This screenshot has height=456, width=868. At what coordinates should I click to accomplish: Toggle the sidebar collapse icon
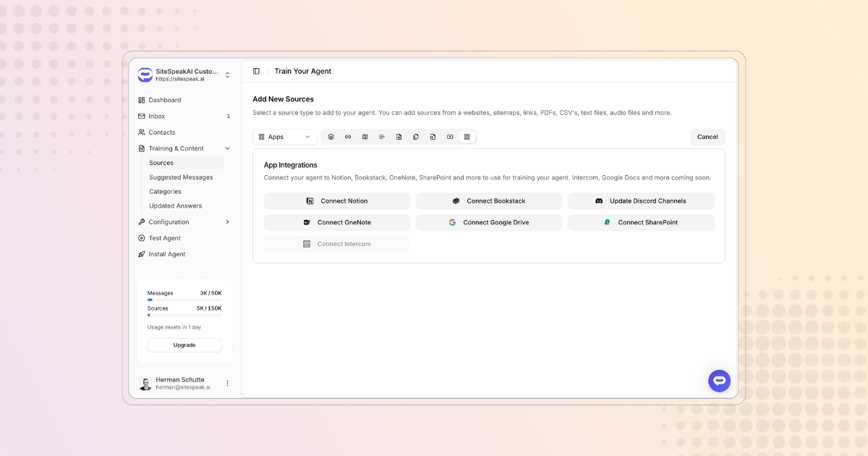tap(255, 71)
